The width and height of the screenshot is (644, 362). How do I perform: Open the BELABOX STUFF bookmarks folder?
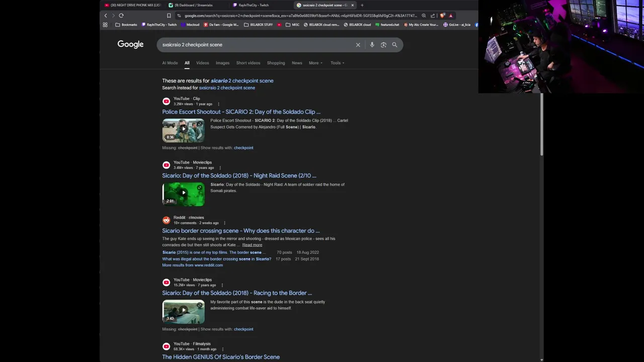tap(258, 25)
